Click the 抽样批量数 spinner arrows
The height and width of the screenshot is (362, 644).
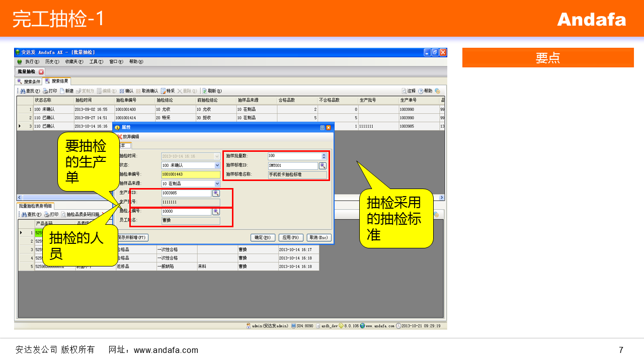324,156
